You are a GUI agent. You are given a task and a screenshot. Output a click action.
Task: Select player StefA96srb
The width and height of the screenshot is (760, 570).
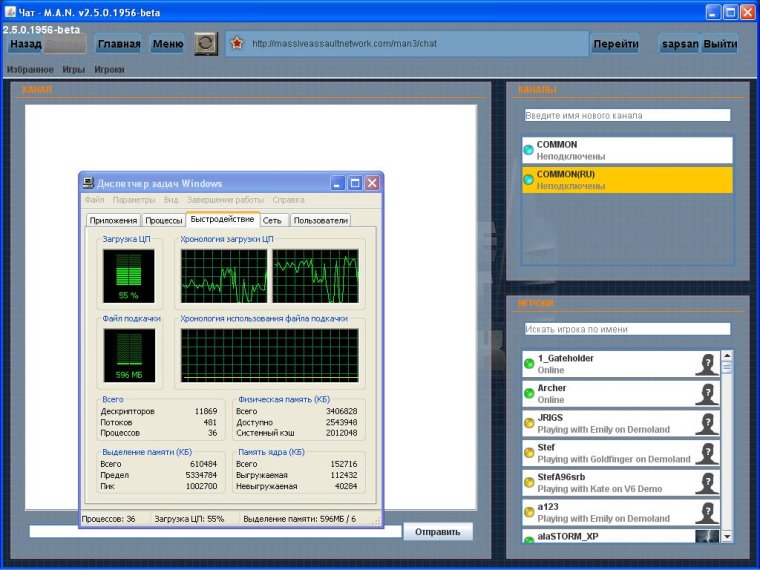coord(621,483)
